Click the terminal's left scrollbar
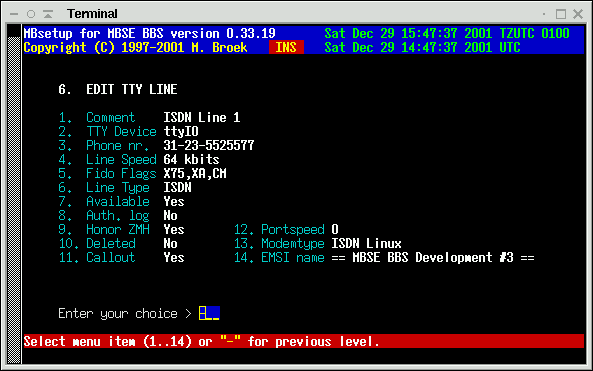Viewport: 593px width, 371px height. (x=14, y=194)
